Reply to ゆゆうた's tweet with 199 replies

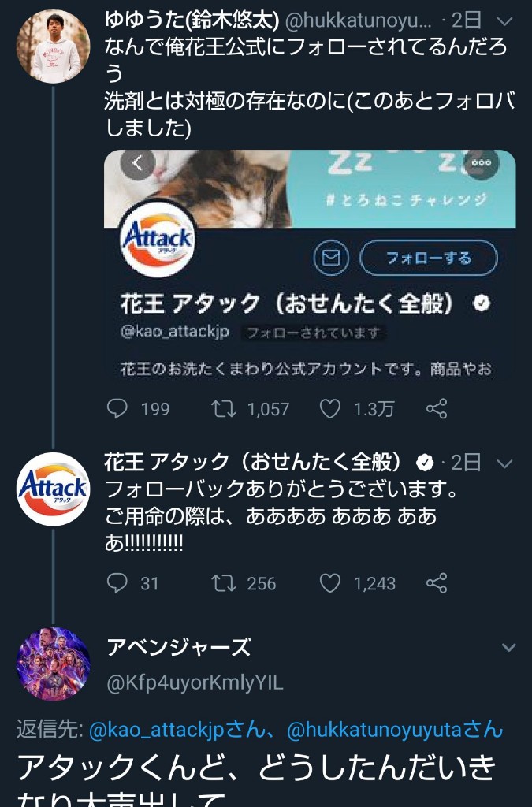pos(117,409)
